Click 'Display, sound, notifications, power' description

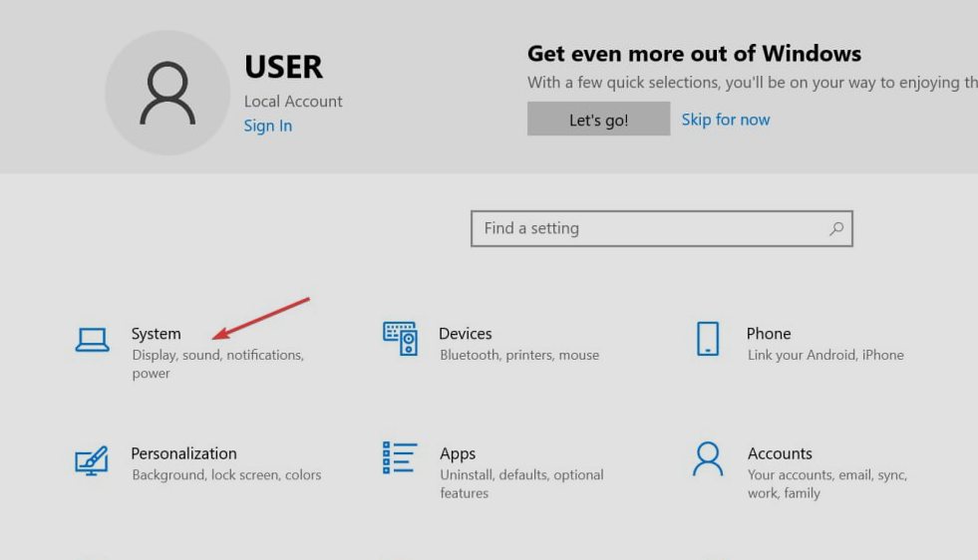217,364
